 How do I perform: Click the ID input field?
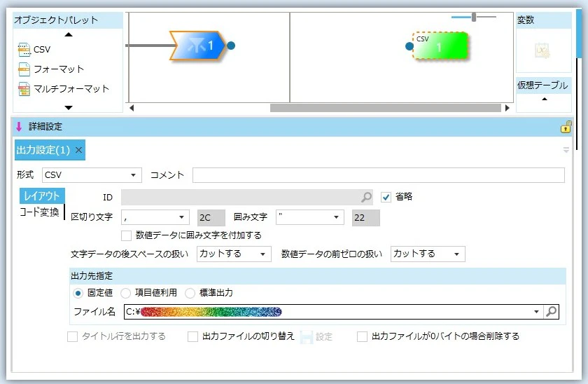pos(246,197)
